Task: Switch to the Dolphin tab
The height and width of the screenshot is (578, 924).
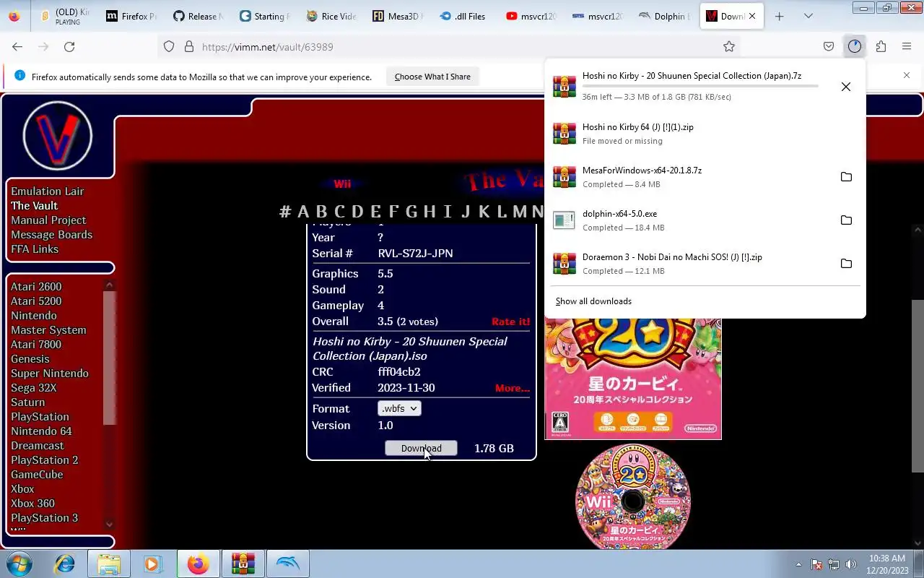Action: tap(663, 16)
